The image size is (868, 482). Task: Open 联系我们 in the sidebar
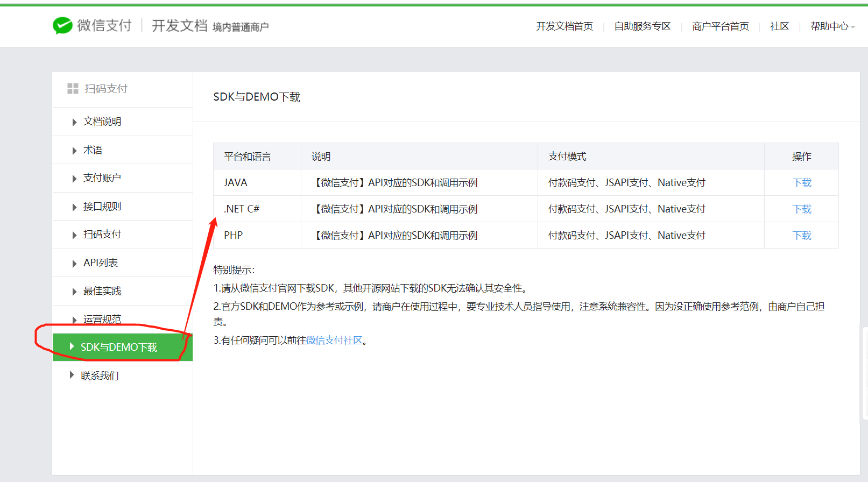pyautogui.click(x=123, y=375)
